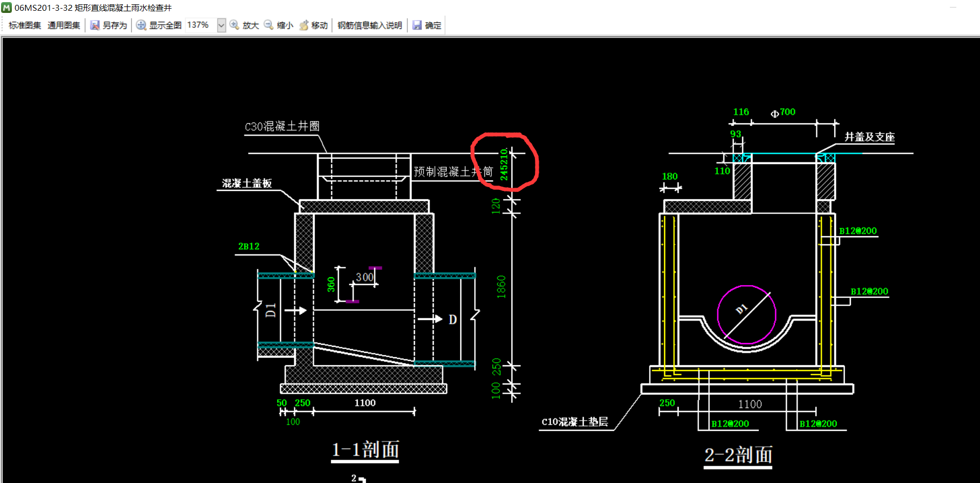This screenshot has width=980, height=483.
Task: Select the magenta D1 pipe circle
Action: [747, 315]
